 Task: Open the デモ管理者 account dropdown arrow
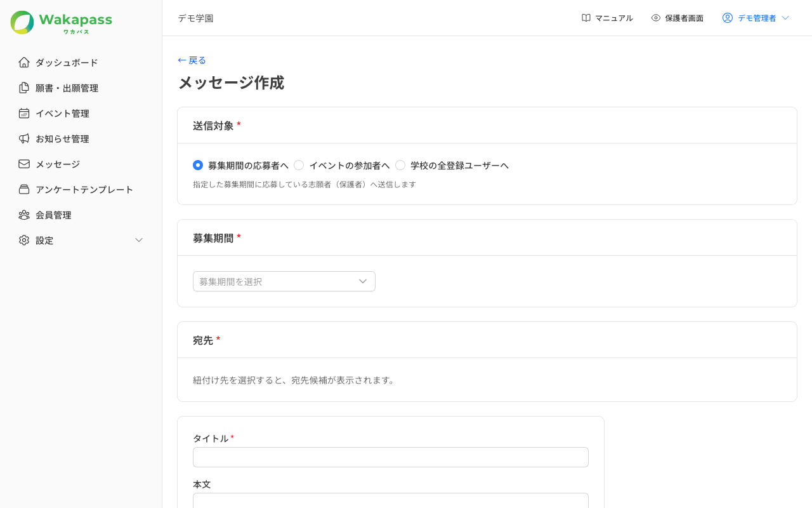point(785,18)
